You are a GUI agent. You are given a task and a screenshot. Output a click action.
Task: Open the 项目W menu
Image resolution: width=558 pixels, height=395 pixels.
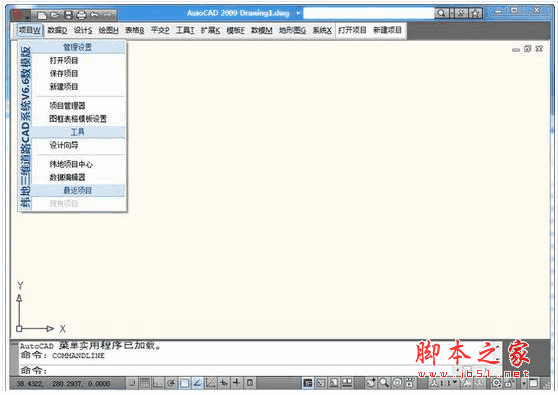point(30,30)
